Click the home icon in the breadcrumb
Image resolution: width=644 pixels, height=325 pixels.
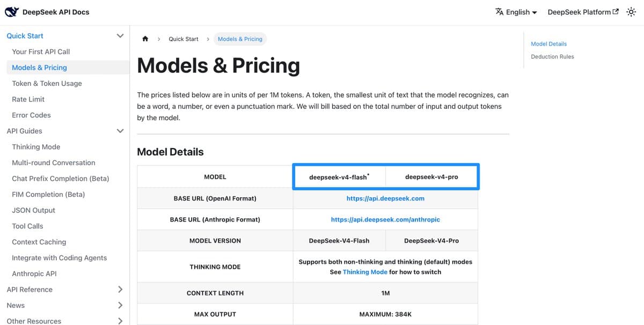tap(145, 39)
